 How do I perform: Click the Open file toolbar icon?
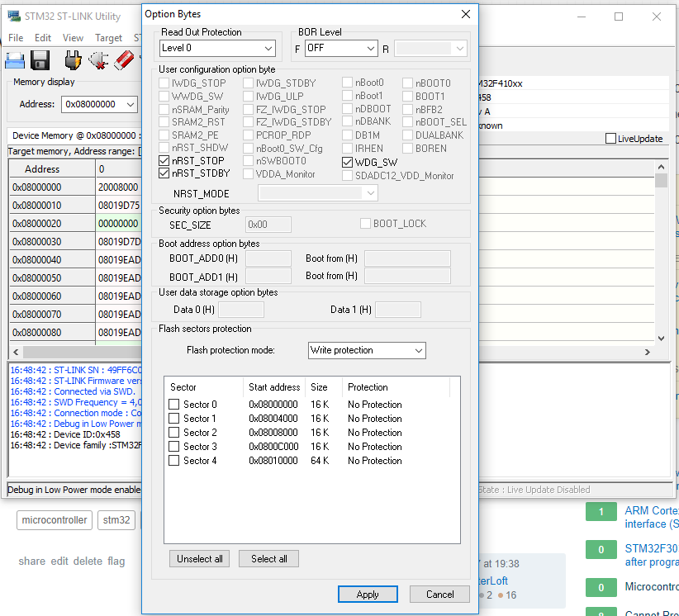coord(15,60)
